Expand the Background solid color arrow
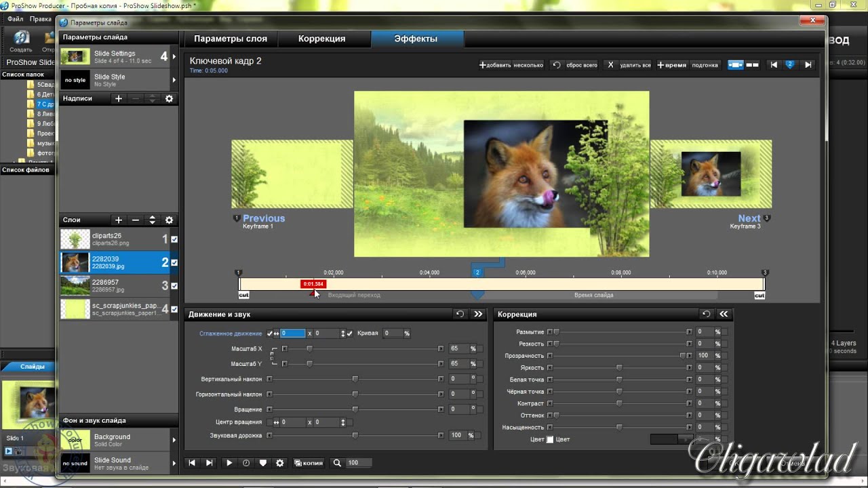868x488 pixels. click(174, 440)
